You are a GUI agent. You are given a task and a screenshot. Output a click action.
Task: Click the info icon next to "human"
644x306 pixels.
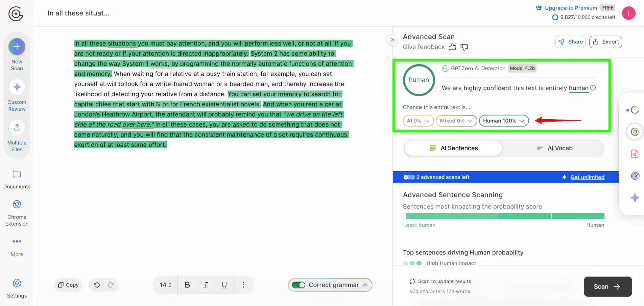point(593,88)
